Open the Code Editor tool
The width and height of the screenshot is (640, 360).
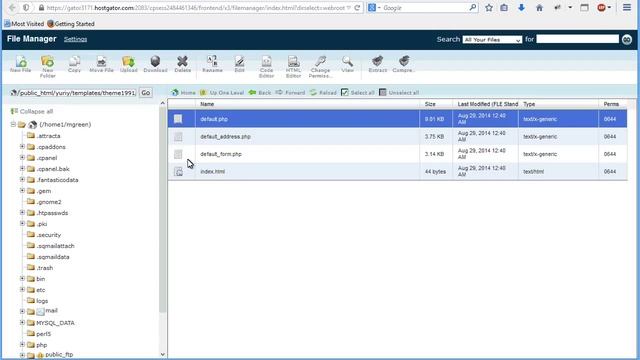(x=267, y=67)
